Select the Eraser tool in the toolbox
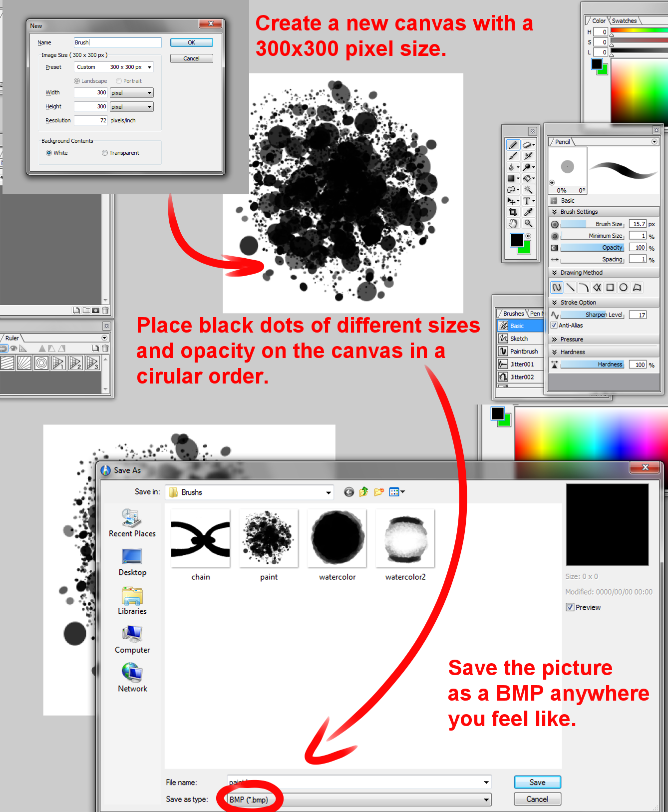668x812 pixels. (x=527, y=145)
